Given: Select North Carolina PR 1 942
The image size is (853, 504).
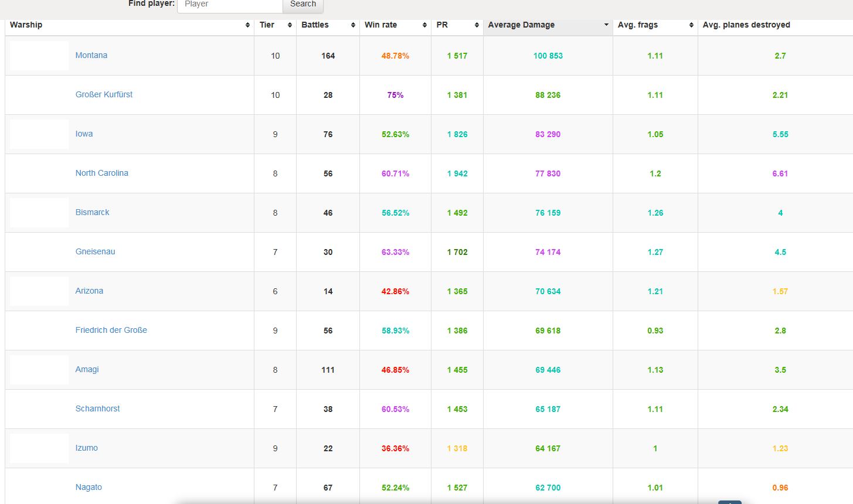Looking at the screenshot, I should (x=457, y=173).
